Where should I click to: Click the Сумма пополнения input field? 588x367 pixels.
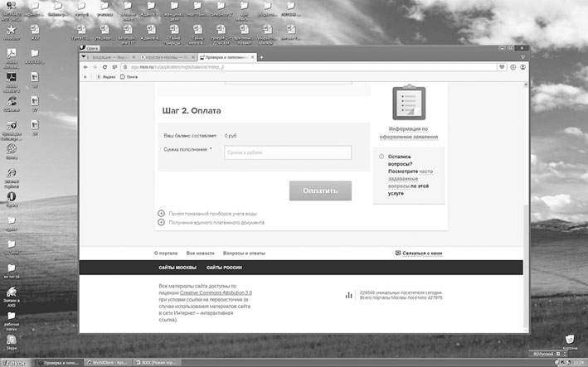click(x=288, y=152)
